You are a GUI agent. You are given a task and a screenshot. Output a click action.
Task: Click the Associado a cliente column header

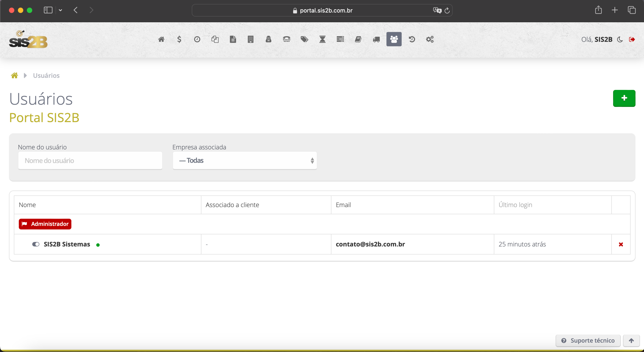click(232, 205)
